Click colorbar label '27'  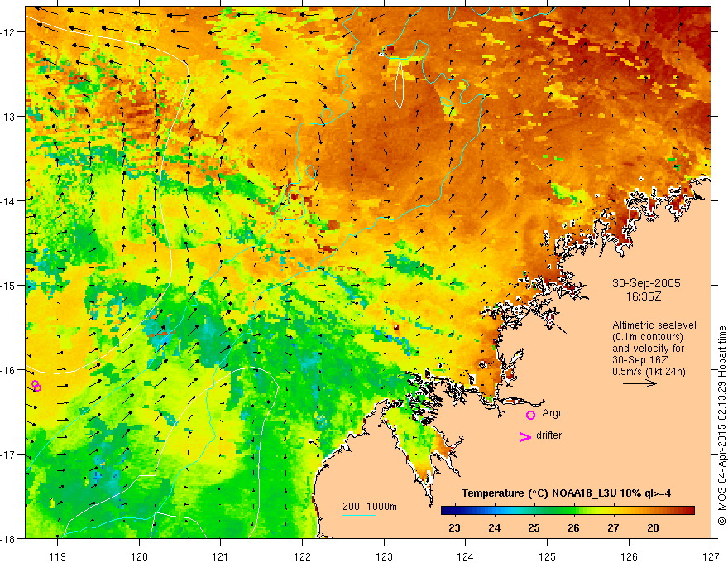coord(613,527)
